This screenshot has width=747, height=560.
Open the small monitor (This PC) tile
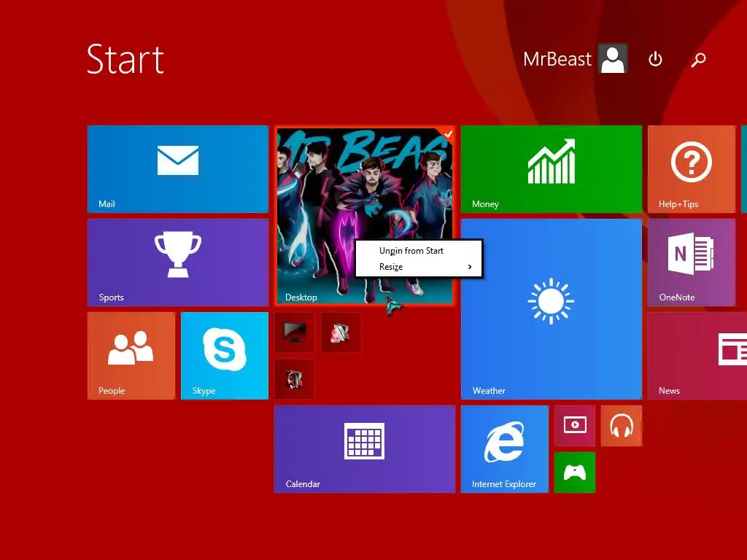click(x=295, y=332)
